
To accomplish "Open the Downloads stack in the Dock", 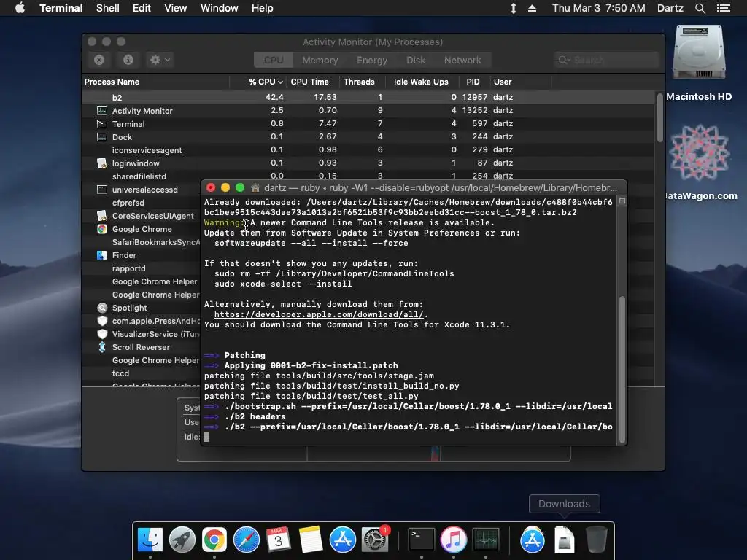I will pyautogui.click(x=565, y=540).
